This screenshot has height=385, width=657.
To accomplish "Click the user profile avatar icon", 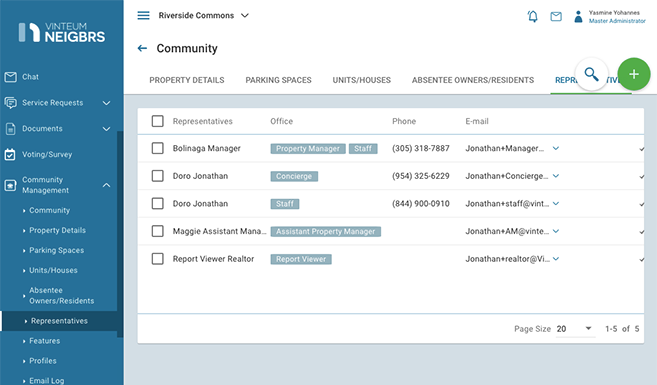I will pos(578,16).
